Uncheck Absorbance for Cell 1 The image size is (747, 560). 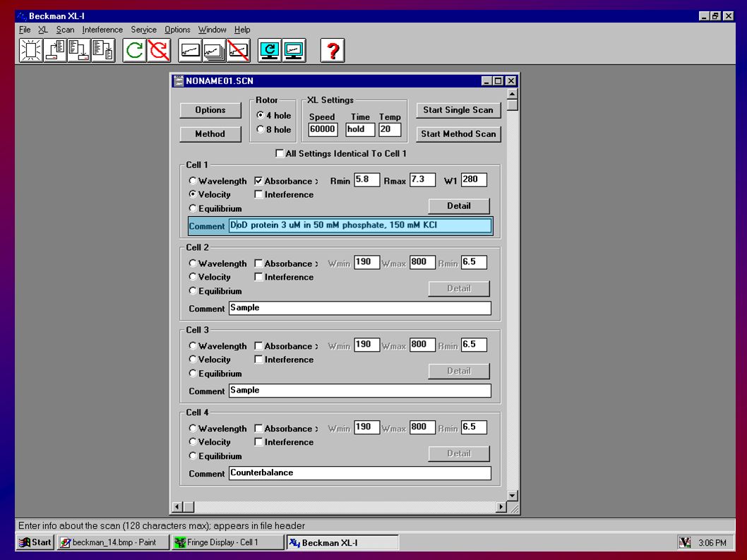pos(258,181)
